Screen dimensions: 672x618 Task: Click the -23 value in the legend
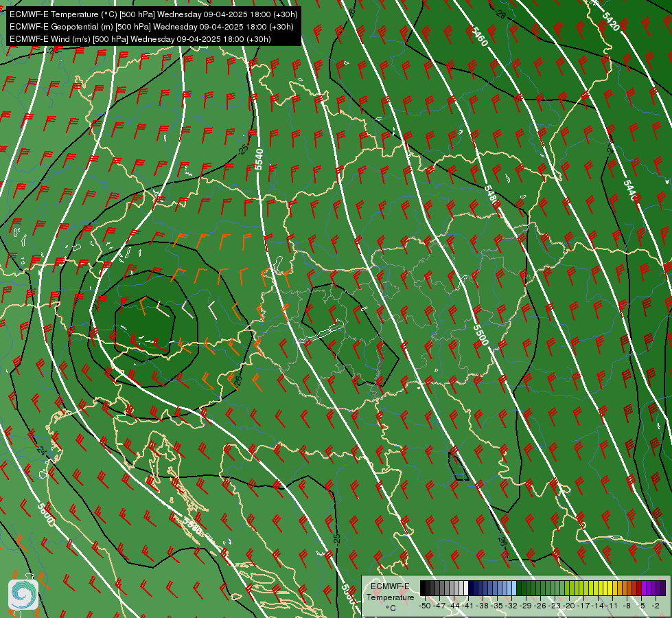[555, 606]
